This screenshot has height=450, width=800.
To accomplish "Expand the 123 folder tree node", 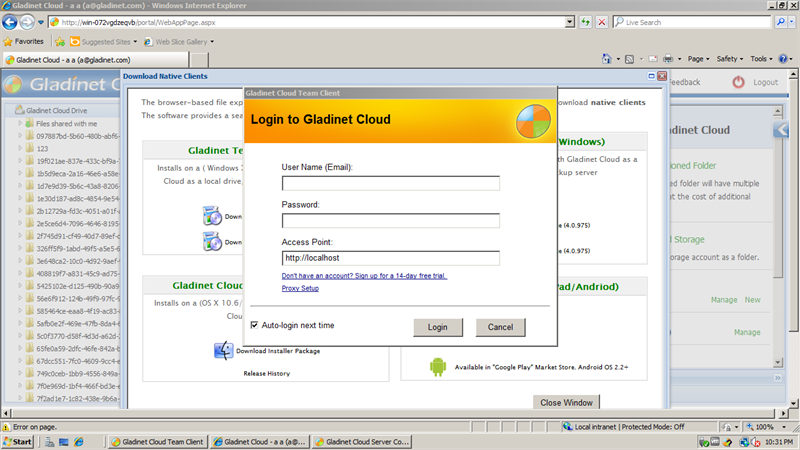I will pos(20,148).
